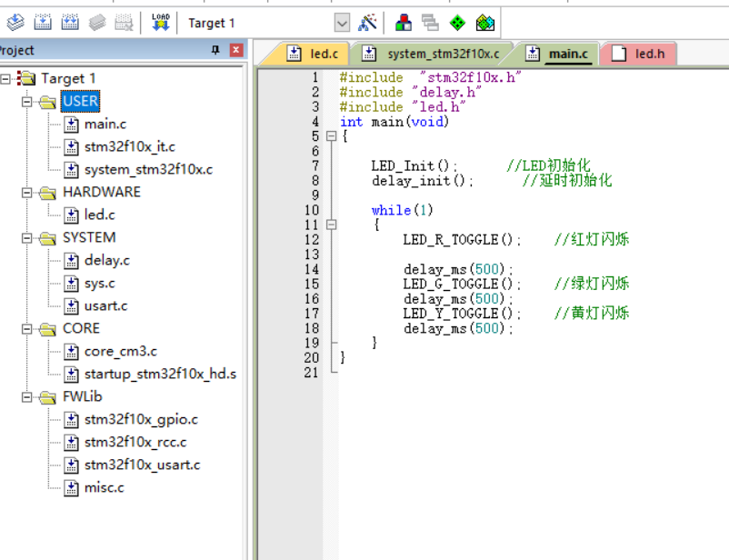Select the USER folder

tap(80, 101)
